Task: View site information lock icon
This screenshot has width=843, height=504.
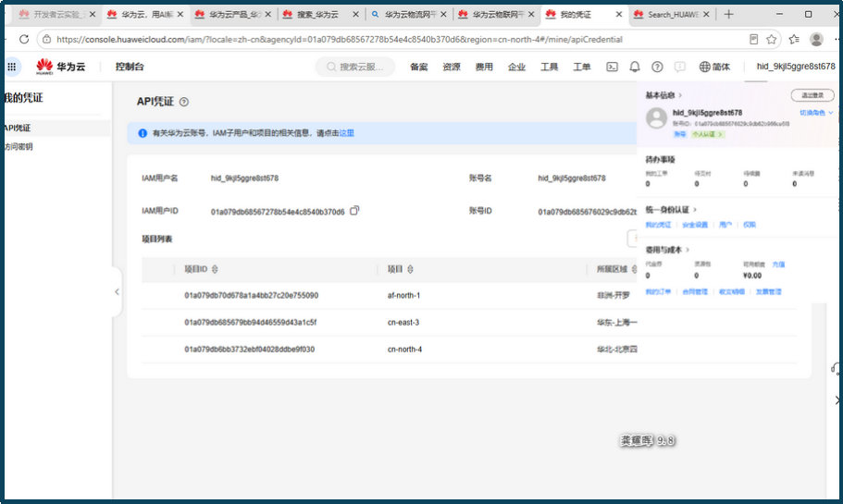Action: pos(47,39)
